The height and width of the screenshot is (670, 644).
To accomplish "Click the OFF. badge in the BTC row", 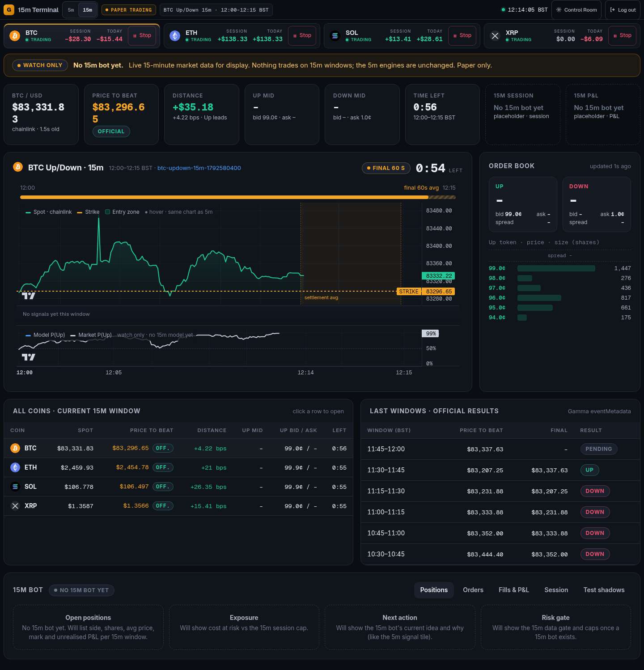I will pyautogui.click(x=163, y=448).
